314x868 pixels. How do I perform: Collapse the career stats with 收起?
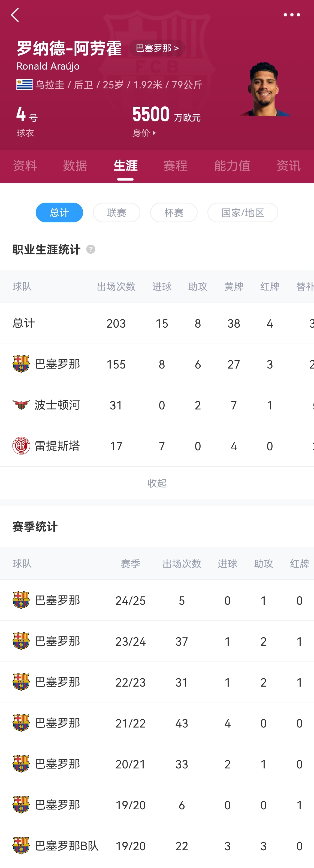[157, 483]
